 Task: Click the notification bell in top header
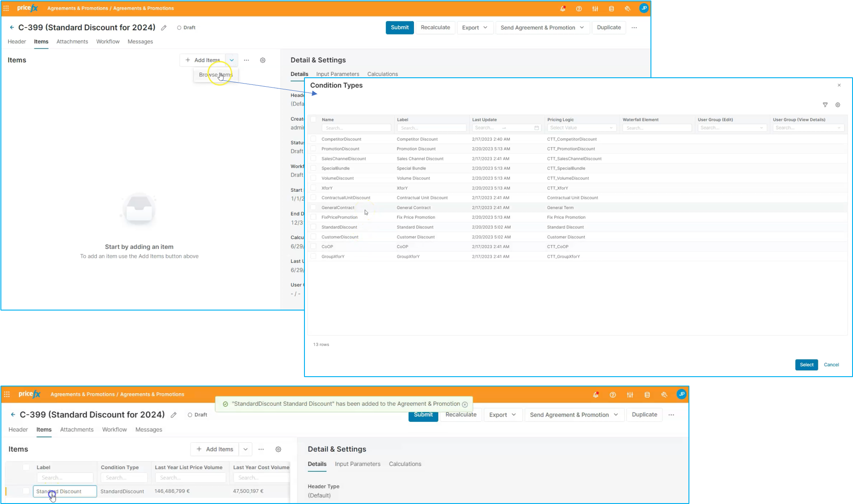pyautogui.click(x=563, y=8)
